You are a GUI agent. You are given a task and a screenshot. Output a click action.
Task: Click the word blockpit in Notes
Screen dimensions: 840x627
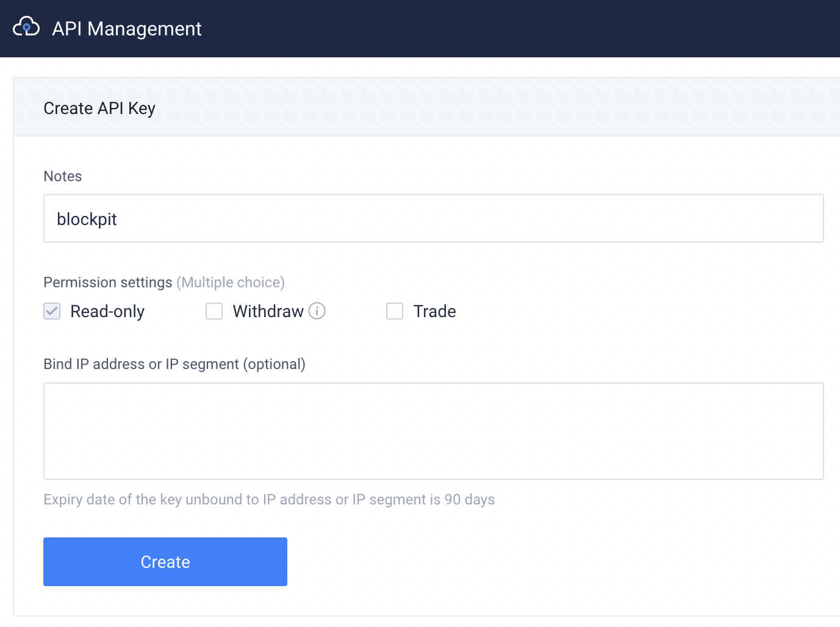(87, 219)
